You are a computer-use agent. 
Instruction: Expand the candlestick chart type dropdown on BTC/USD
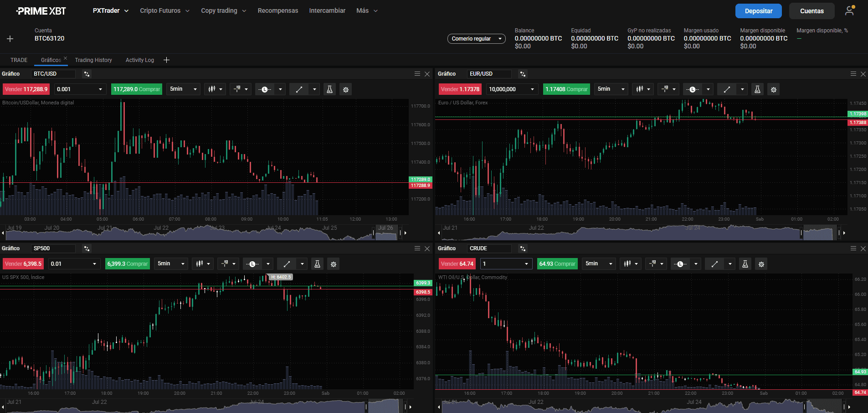215,89
